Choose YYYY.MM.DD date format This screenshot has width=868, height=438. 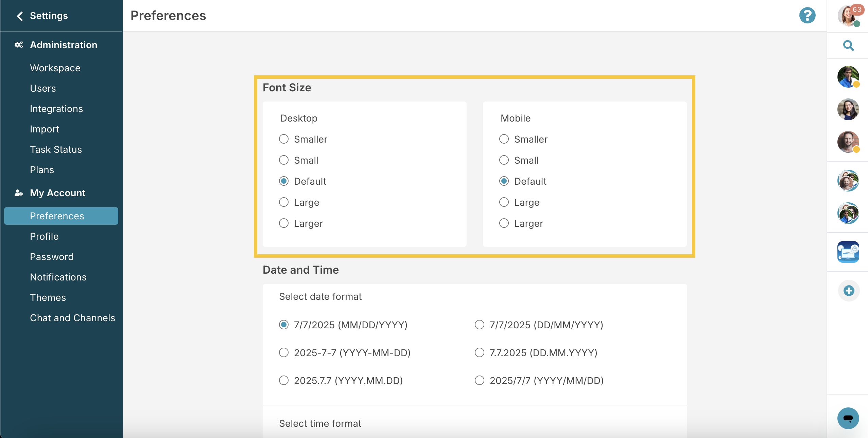pos(284,380)
